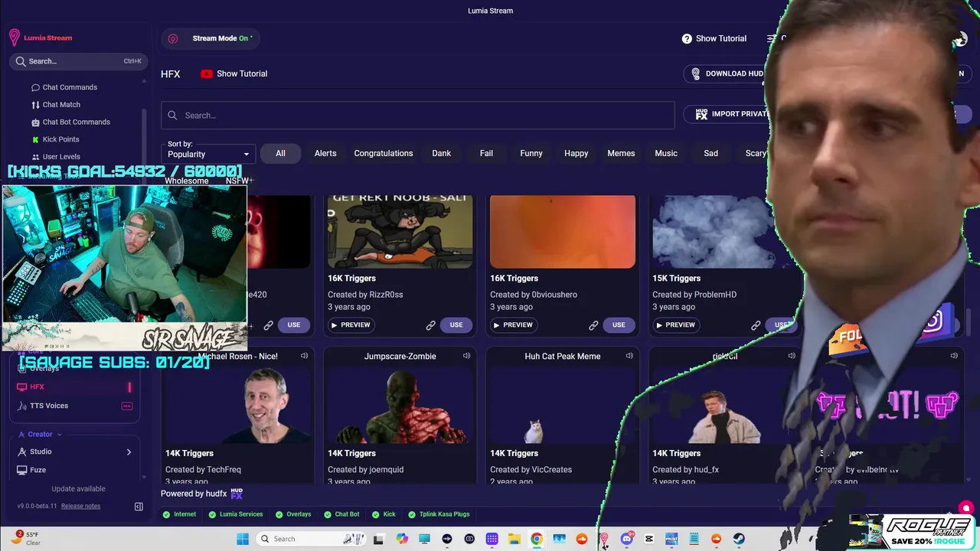Image resolution: width=980 pixels, height=551 pixels.
Task: Copy link icon on RizzR0ss card
Action: point(430,325)
